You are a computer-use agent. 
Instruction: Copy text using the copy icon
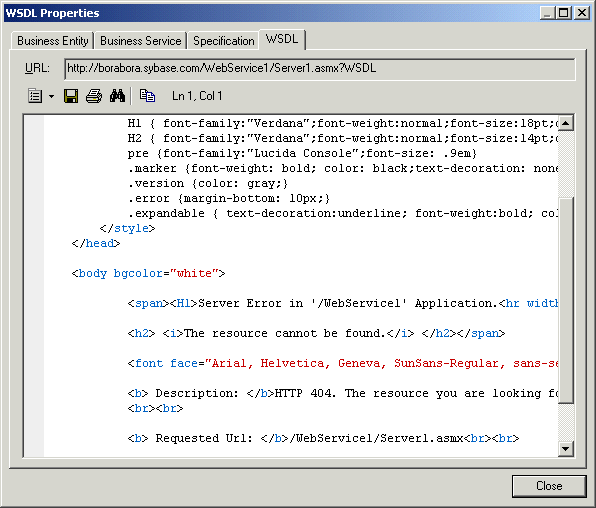click(x=147, y=96)
